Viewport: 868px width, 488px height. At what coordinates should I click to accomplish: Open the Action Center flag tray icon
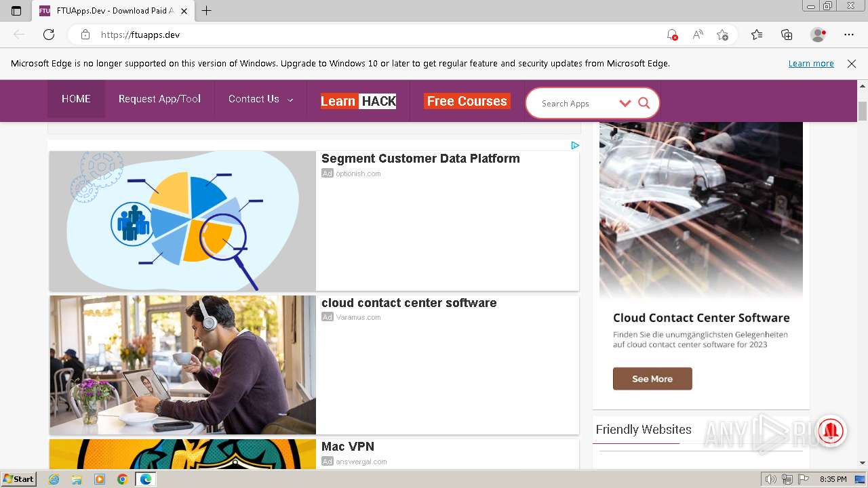804,479
